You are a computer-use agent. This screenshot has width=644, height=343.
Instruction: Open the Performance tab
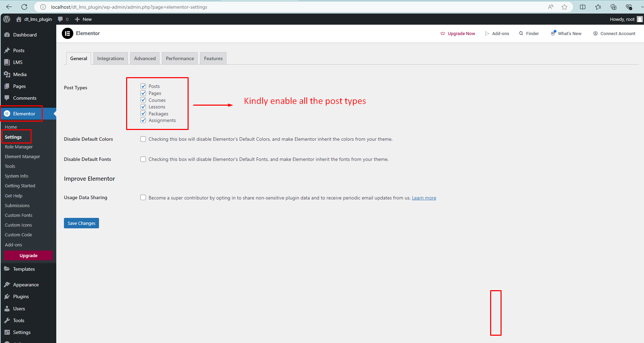[x=180, y=58]
